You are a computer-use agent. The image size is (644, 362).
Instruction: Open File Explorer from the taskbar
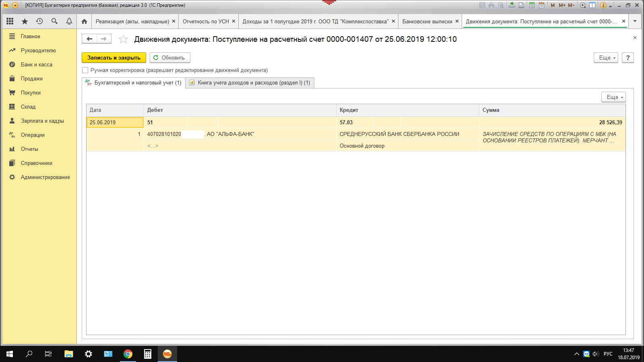pyautogui.click(x=69, y=354)
